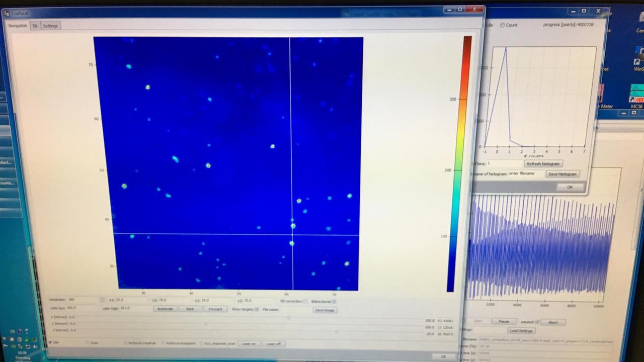Toggle the paused checkbox in the measurement window
The height and width of the screenshot is (362, 644).
537,322
